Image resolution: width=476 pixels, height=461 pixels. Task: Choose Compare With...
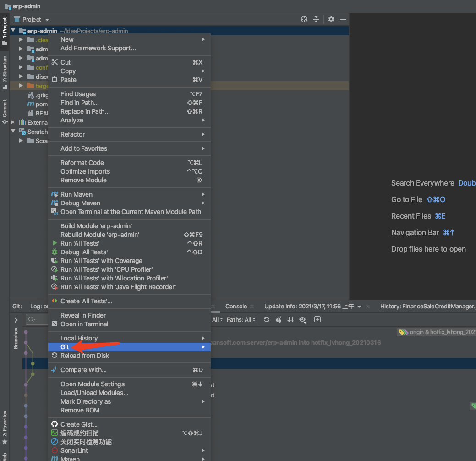click(129, 370)
